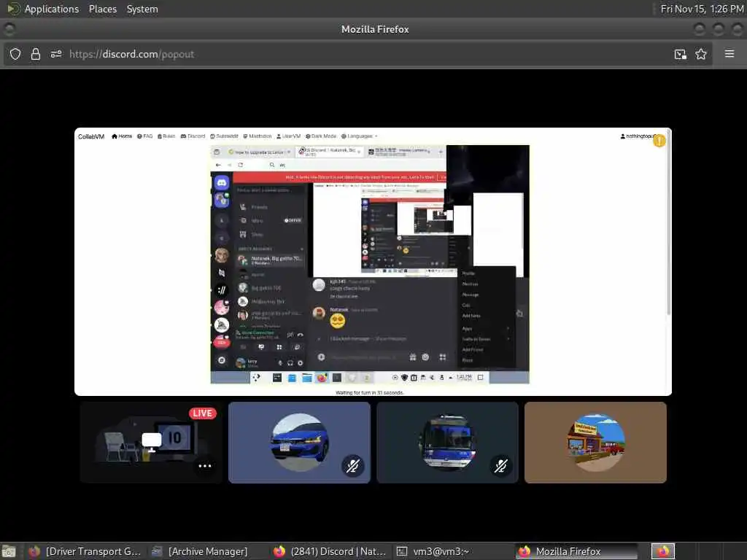
Task: Open Firefox tracking protection shield
Action: pyautogui.click(x=15, y=54)
